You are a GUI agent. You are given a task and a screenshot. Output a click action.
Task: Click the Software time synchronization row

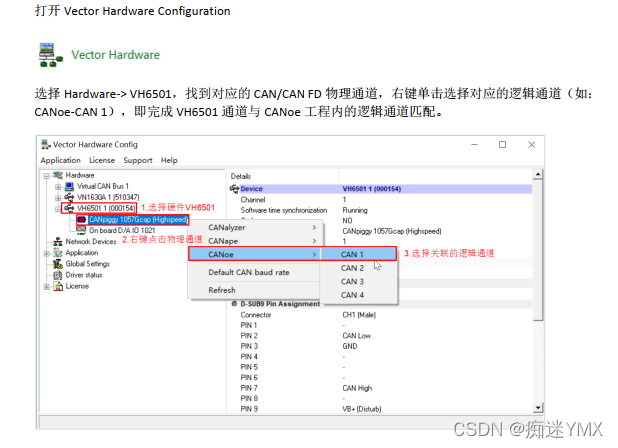(381, 210)
